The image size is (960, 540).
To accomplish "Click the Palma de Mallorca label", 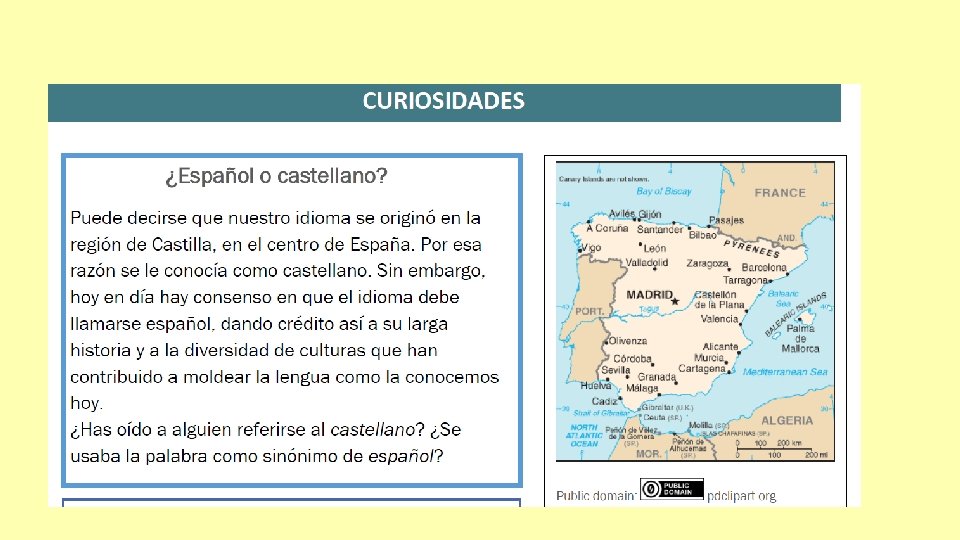I will [x=800, y=339].
